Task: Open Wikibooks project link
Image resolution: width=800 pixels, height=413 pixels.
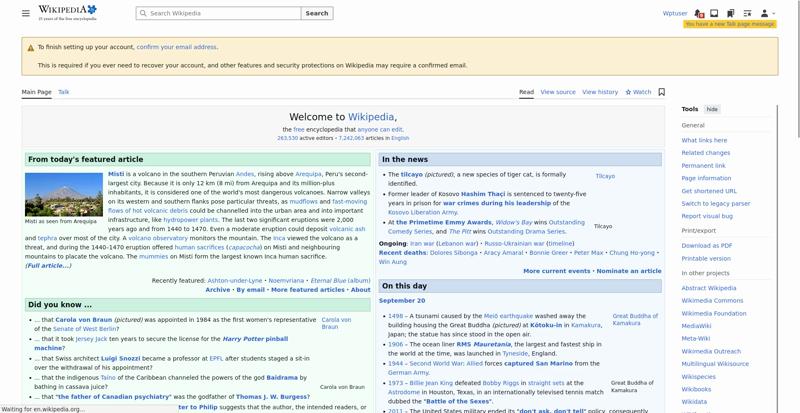Action: point(696,389)
